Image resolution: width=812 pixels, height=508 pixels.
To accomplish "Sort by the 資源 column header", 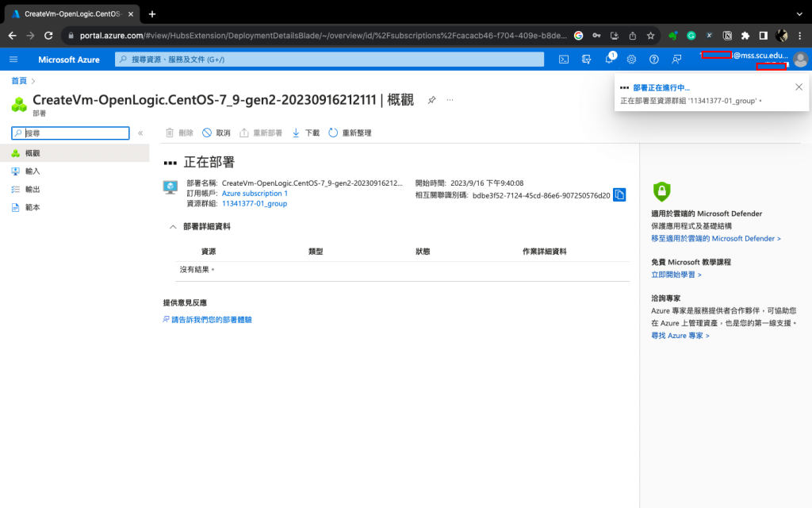I will [x=209, y=252].
